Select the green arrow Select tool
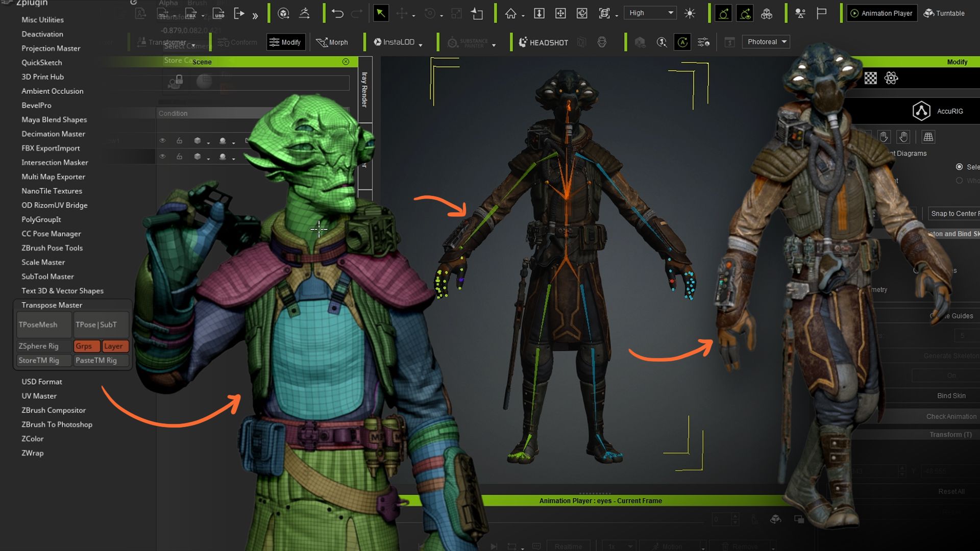This screenshot has width=980, height=551. coord(381,13)
